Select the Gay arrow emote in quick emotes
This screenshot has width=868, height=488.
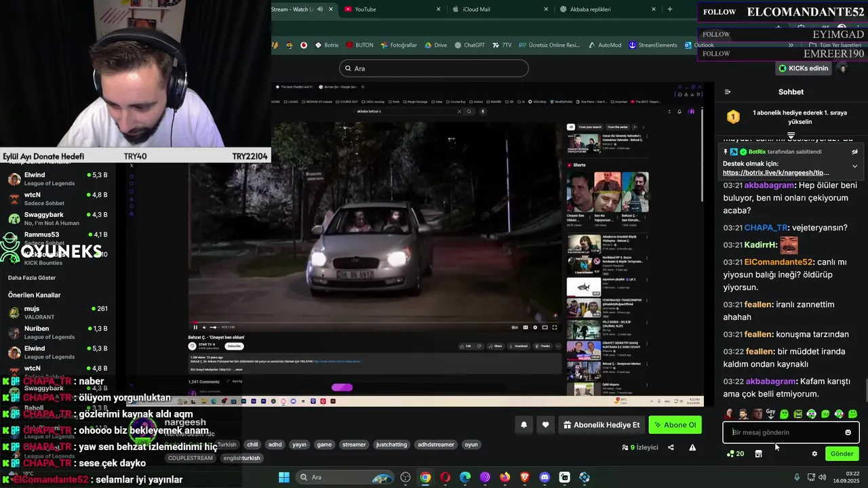point(770,413)
